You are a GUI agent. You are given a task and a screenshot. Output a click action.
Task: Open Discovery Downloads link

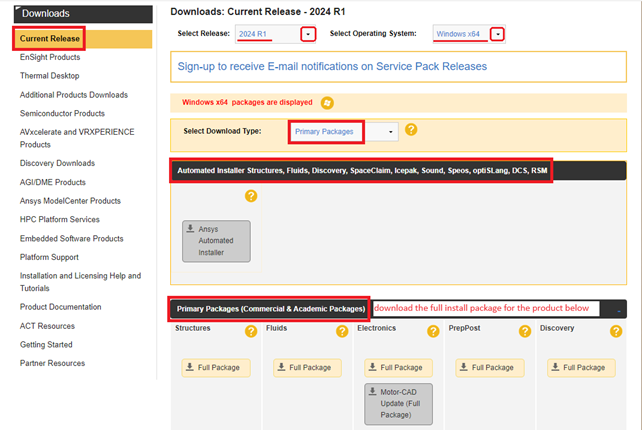pyautogui.click(x=57, y=163)
